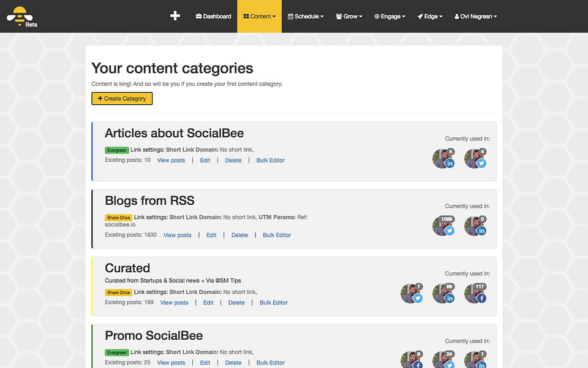Open Bulk Editor for Promo SocialBee
The height and width of the screenshot is (368, 588).
270,362
